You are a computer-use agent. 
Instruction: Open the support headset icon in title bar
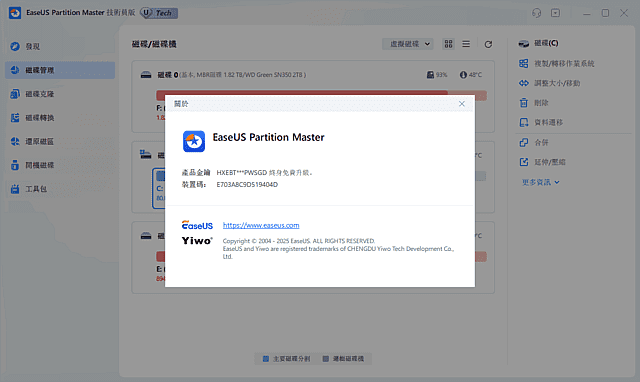coord(536,13)
